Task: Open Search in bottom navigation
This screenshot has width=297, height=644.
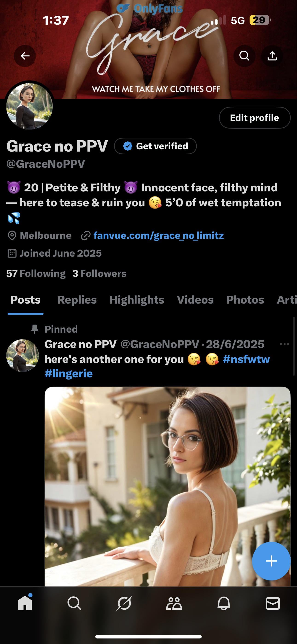Action: (74, 603)
